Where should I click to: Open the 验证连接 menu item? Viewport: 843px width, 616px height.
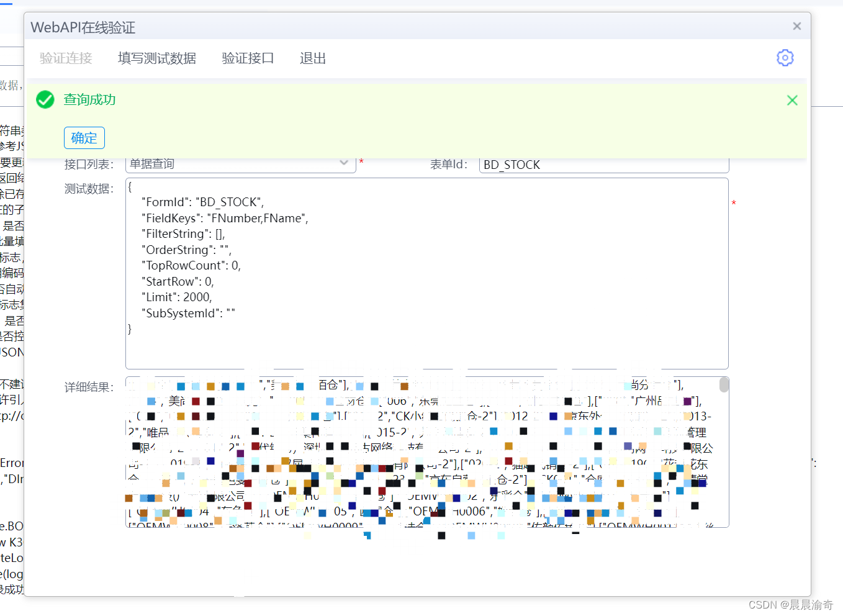click(66, 58)
